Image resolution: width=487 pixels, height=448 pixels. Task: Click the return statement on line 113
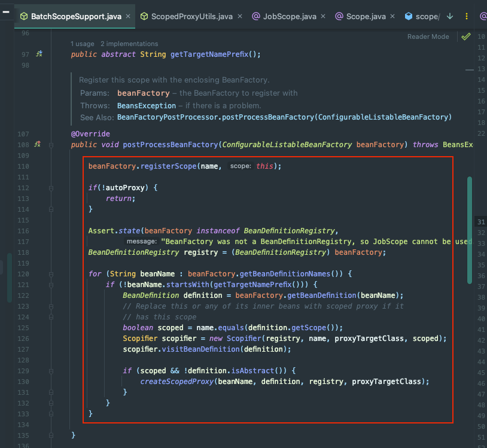[120, 199]
